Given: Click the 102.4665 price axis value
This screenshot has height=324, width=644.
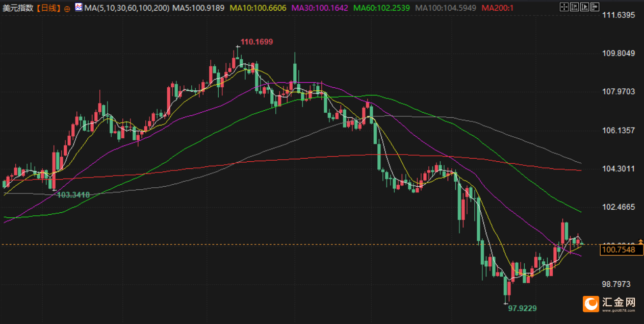Looking at the screenshot, I should (x=619, y=207).
